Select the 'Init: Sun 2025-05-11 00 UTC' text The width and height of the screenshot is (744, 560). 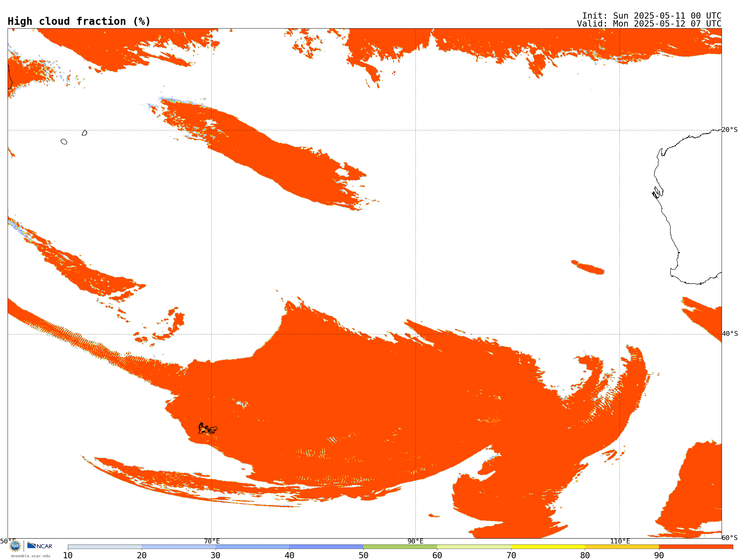pos(652,16)
